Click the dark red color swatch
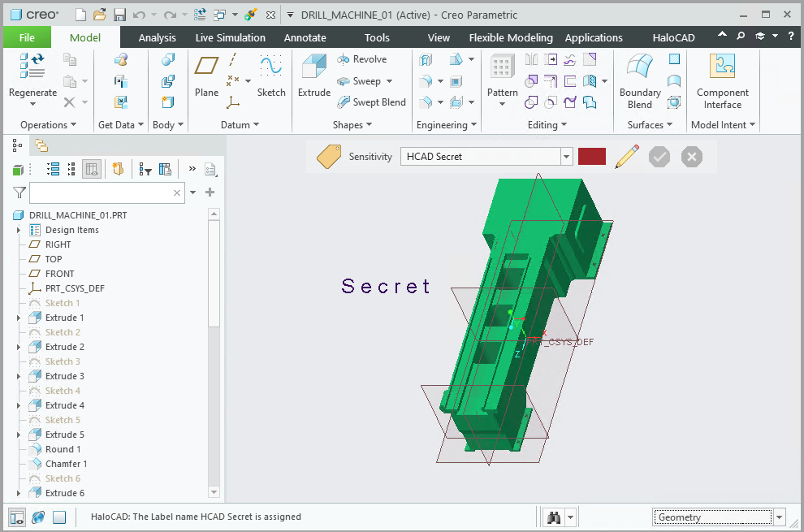The width and height of the screenshot is (804, 532). [x=592, y=157]
